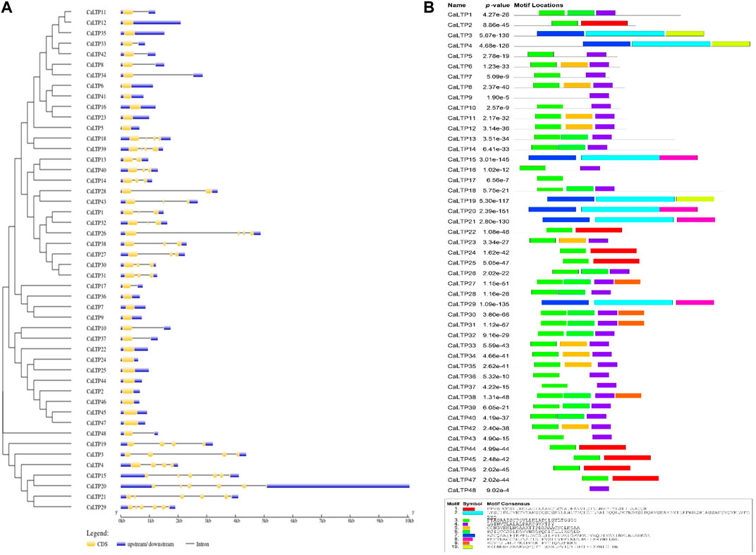
Task: Click the dark blue Motif 7 symbol swatch
Action: pyautogui.click(x=469, y=535)
